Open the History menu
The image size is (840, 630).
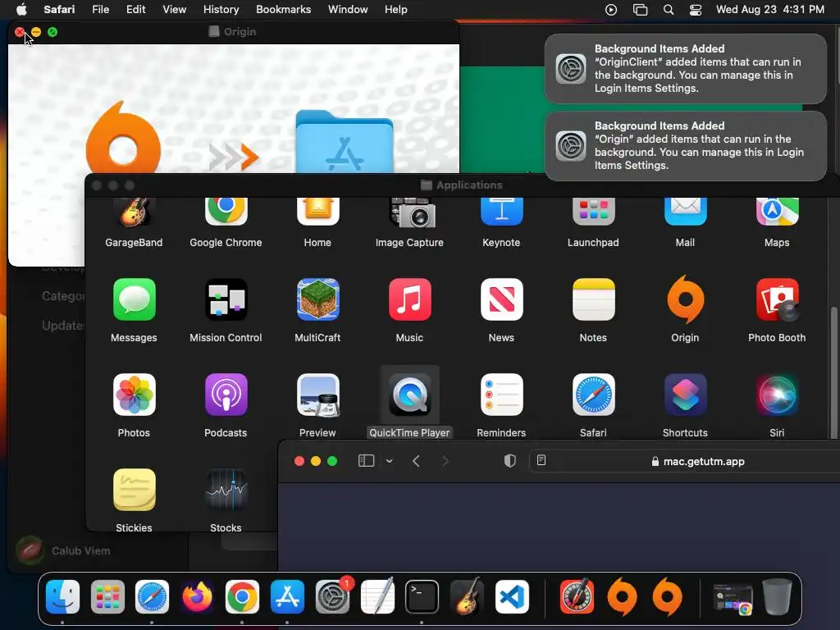coord(221,9)
